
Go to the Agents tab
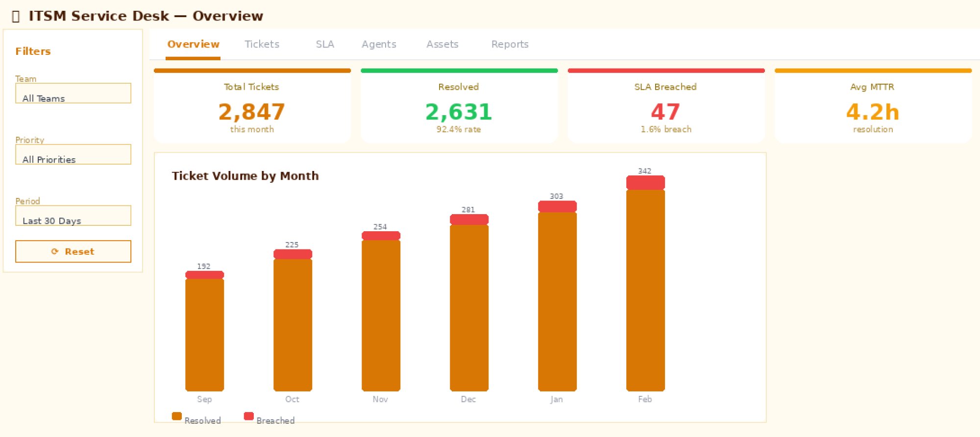point(379,44)
